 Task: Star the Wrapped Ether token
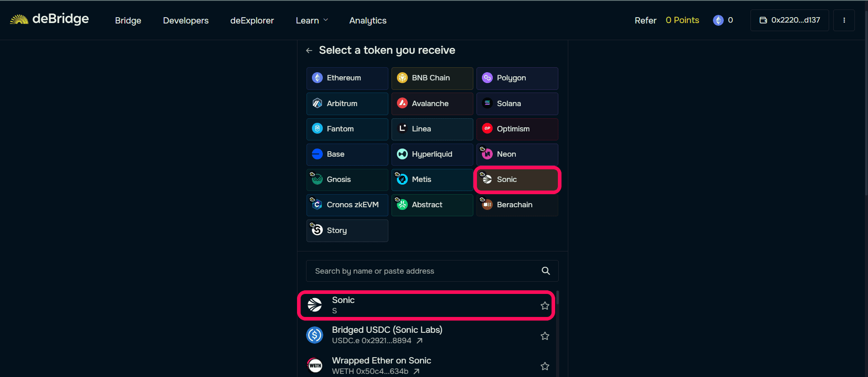coord(545,366)
